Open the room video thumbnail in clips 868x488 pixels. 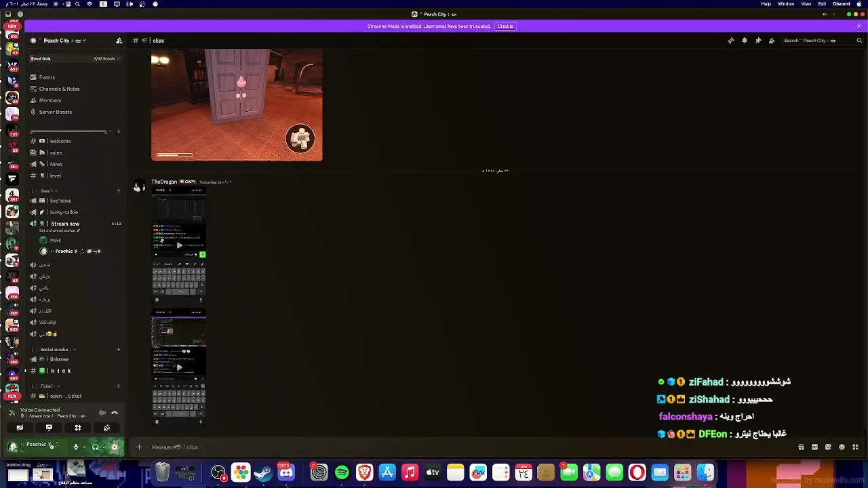[237, 104]
